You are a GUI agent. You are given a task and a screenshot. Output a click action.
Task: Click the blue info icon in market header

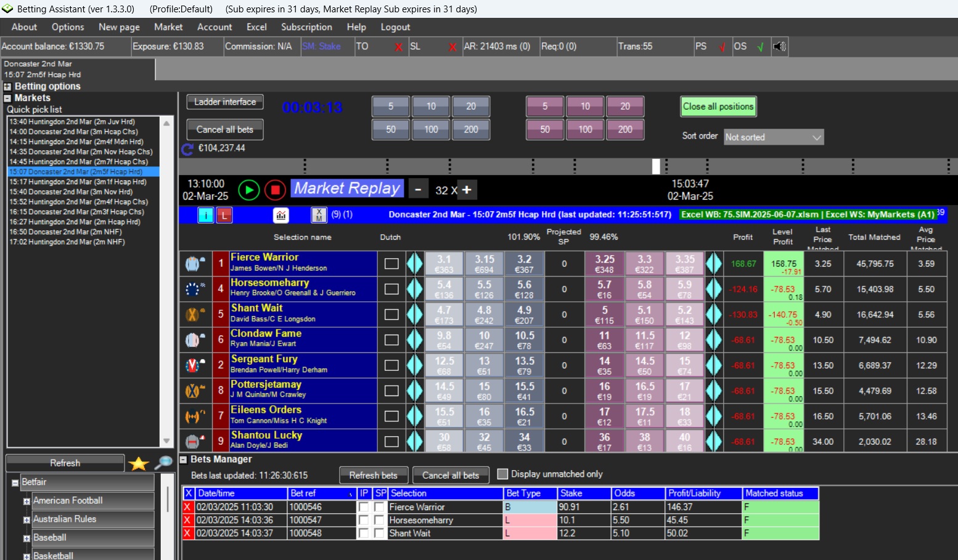pos(205,215)
